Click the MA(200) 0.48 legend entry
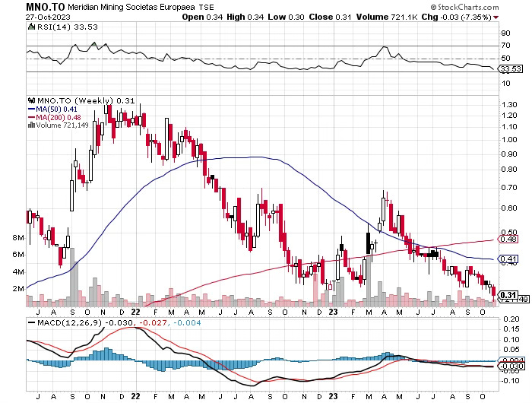 click(55, 117)
